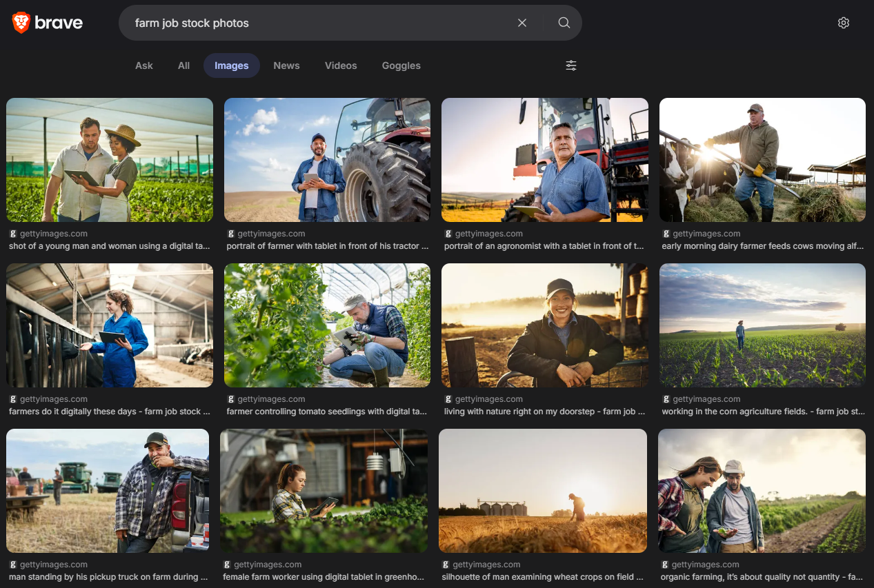Click Getty favicon under silhouette wheat crops photo
Screen dimensions: 874x588
[446, 565]
